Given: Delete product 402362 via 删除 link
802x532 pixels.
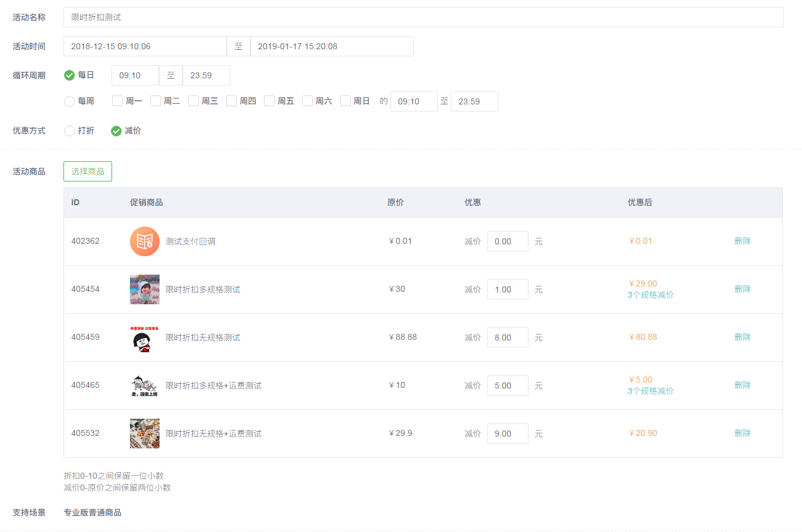Looking at the screenshot, I should 742,241.
